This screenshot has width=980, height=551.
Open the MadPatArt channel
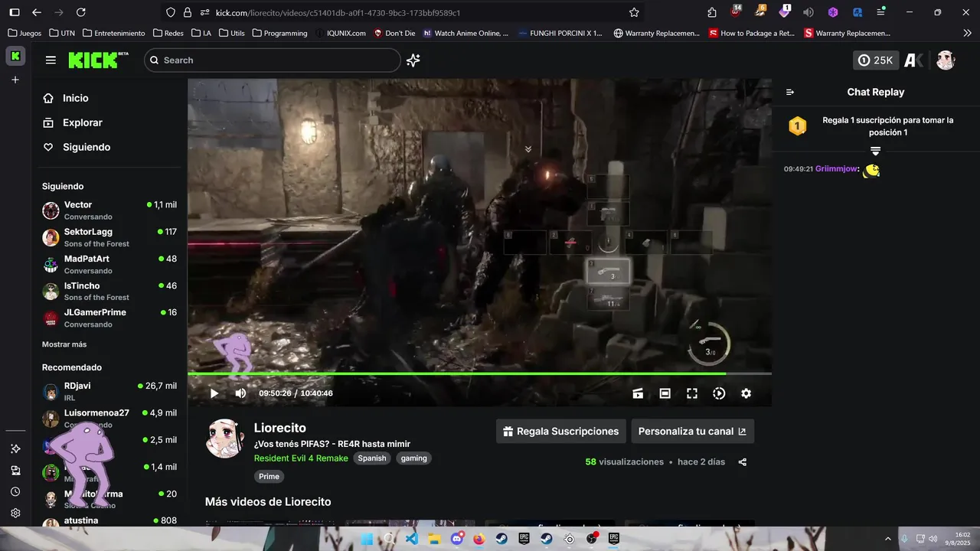(109, 264)
